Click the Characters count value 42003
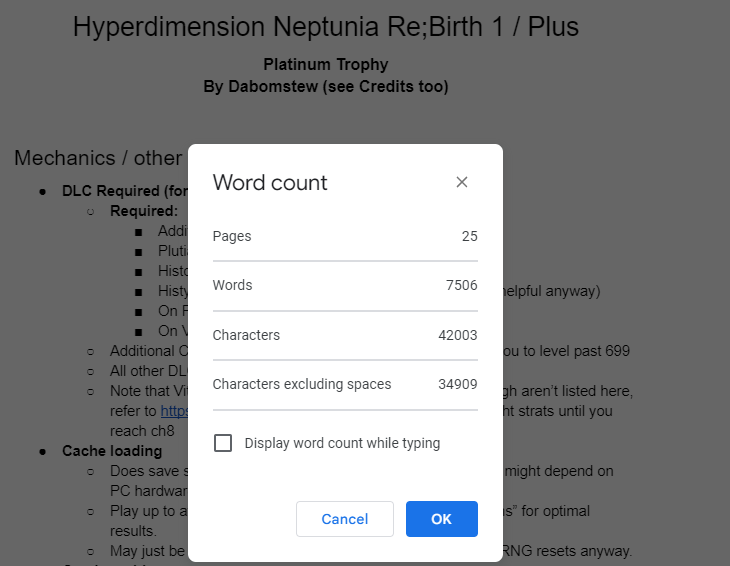The image size is (730, 566). pyautogui.click(x=458, y=335)
